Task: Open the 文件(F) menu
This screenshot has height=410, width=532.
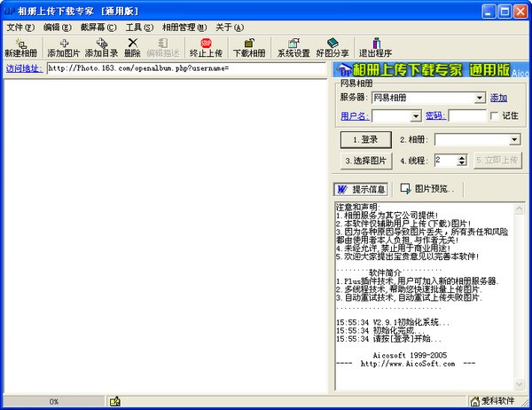Action: [x=20, y=28]
